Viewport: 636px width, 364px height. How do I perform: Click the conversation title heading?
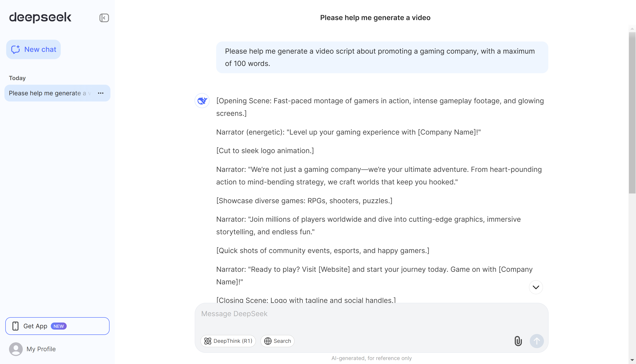tap(375, 18)
